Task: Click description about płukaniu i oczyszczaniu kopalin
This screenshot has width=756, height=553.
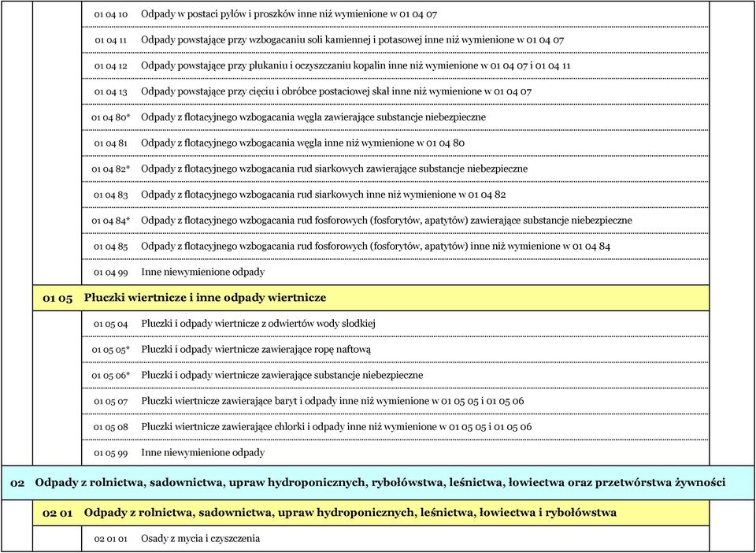Action: click(x=356, y=65)
